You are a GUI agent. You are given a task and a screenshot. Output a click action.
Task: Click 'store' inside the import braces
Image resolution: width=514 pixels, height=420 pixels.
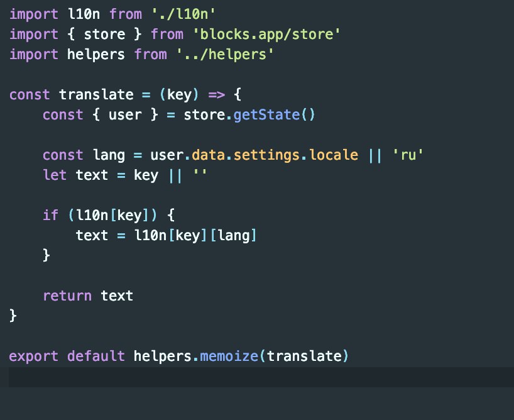coord(104,34)
